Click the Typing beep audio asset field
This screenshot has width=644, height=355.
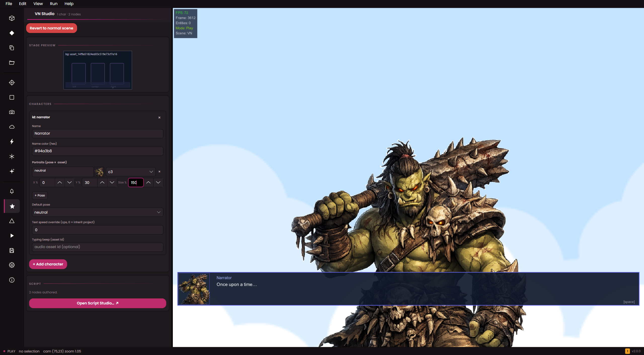pos(97,247)
